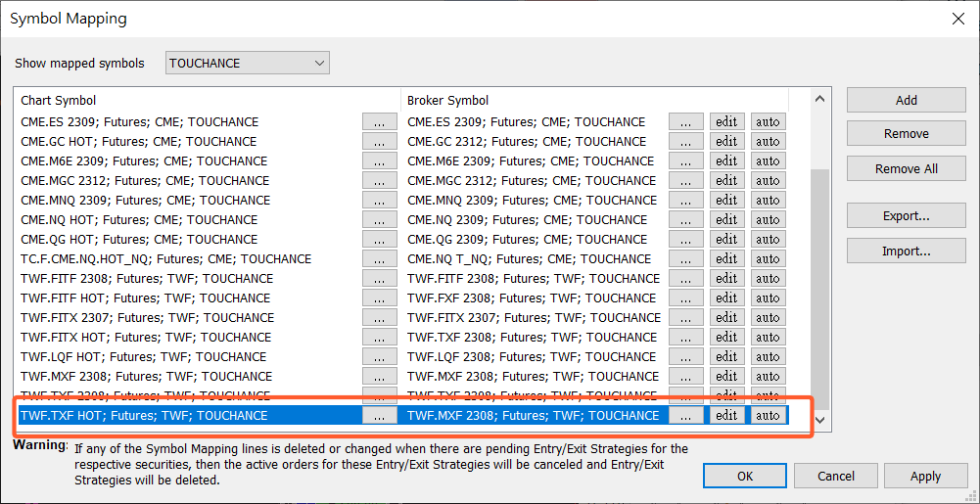Image resolution: width=980 pixels, height=504 pixels.
Task: Click auto for broker TWF.LQF 2308
Action: (769, 357)
